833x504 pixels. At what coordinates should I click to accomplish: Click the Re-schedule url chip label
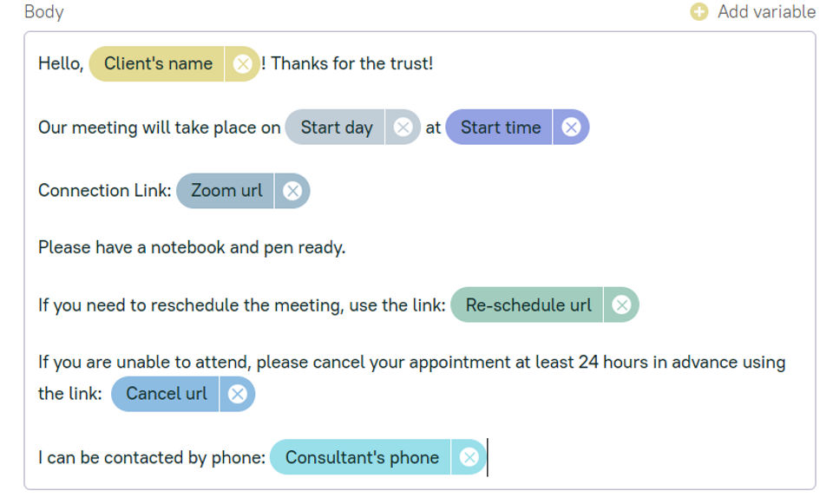pos(528,305)
